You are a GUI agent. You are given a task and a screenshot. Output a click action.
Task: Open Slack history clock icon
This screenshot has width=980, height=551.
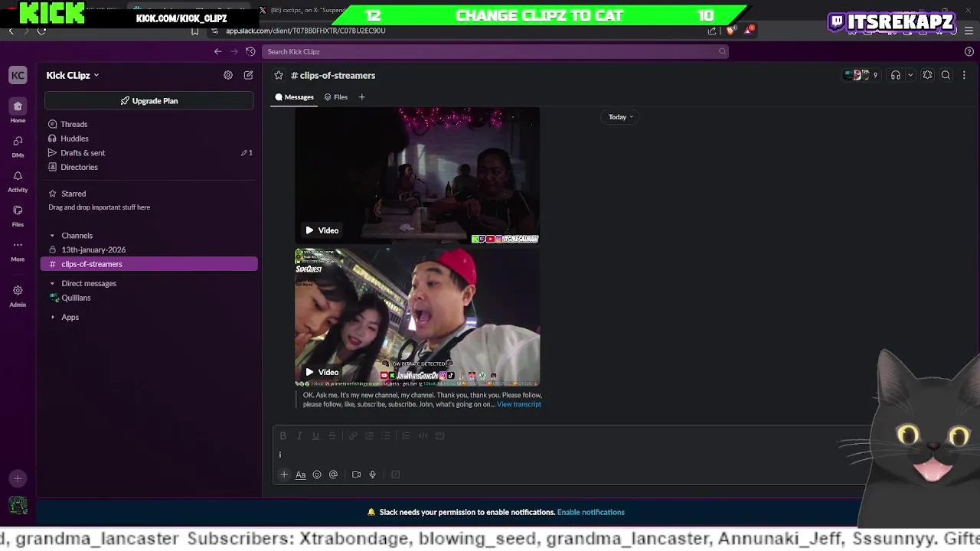[x=250, y=51]
